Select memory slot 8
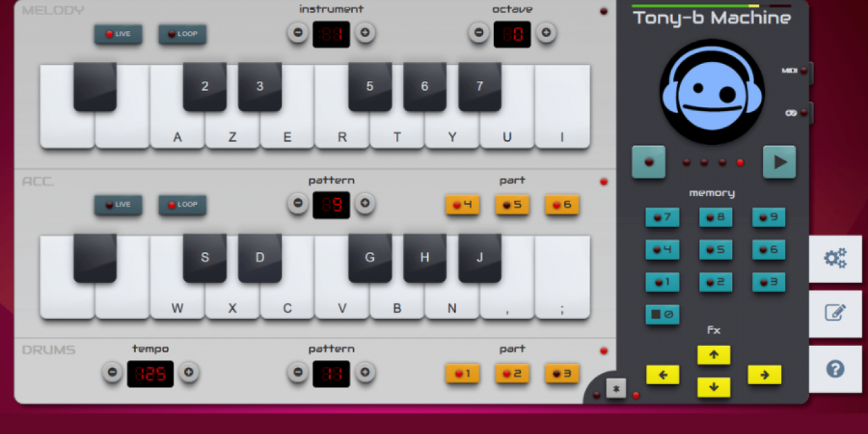This screenshot has height=434, width=868. point(716,217)
